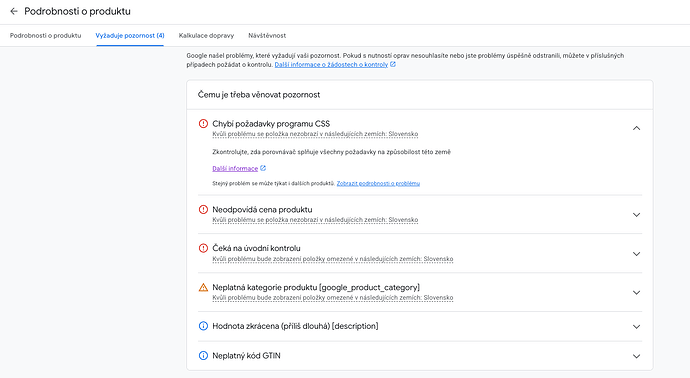Screen dimensions: 690x378
Task: Expand Neplatná kategorie produktu [google_product_category] issue
Action: click(636, 293)
